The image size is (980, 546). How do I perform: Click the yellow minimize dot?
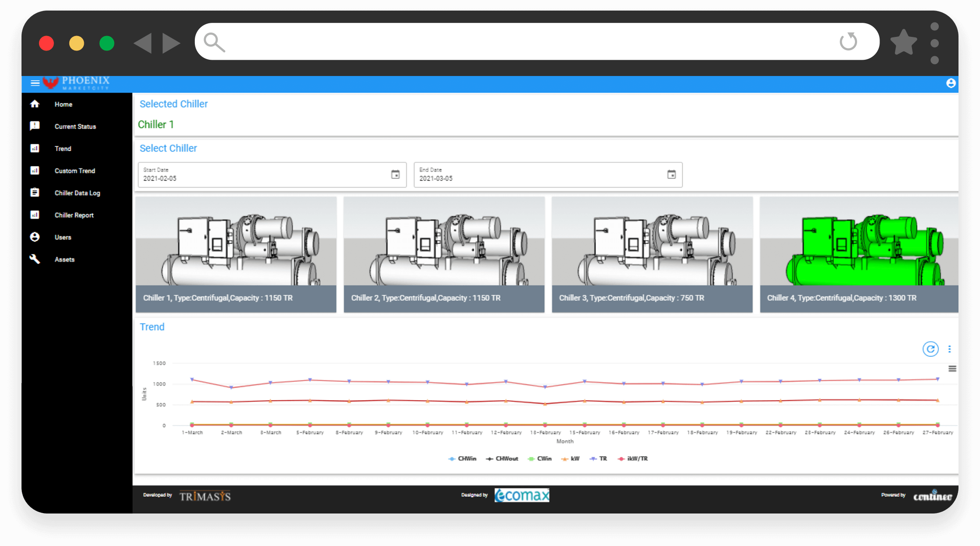click(x=77, y=43)
